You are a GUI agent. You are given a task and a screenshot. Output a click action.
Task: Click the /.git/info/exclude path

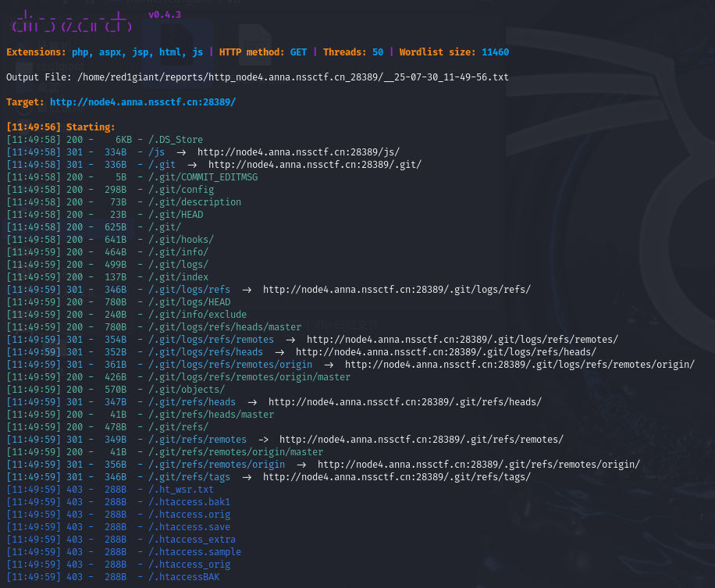[197, 314]
